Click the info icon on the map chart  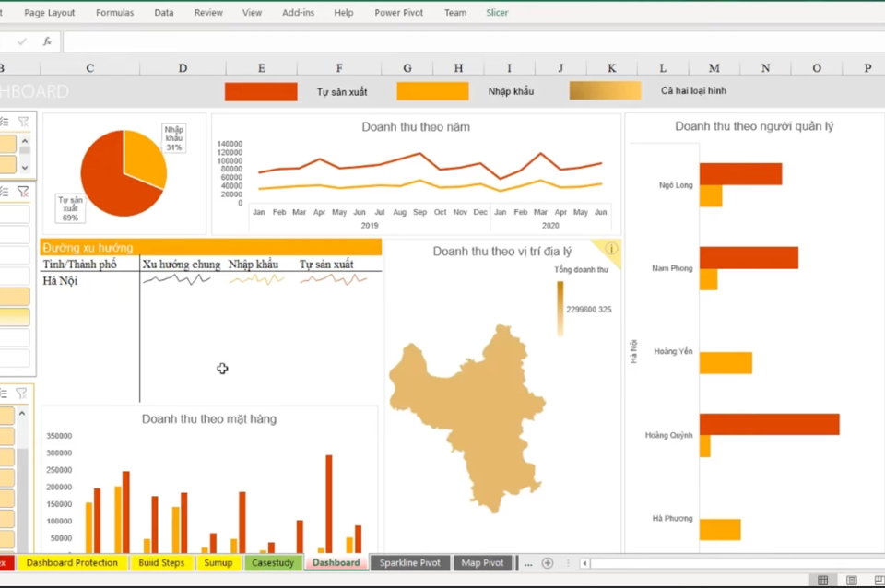click(611, 248)
